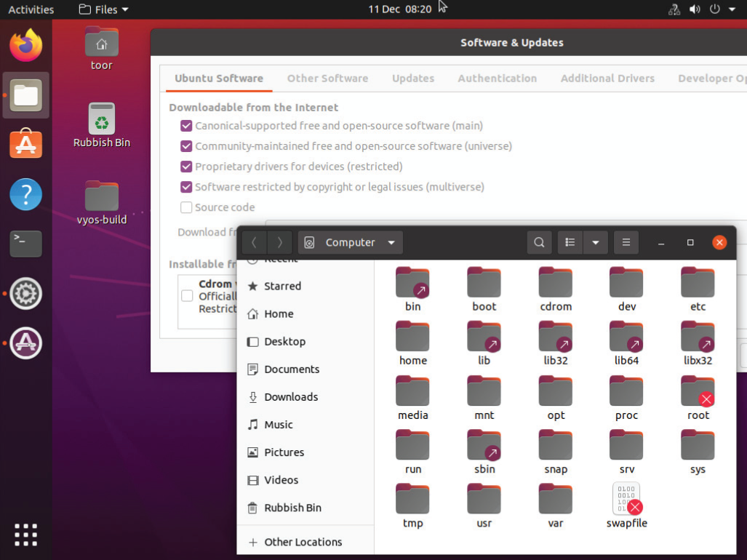747x560 pixels.
Task: Expand view options dropdown arrow in Files
Action: point(596,242)
